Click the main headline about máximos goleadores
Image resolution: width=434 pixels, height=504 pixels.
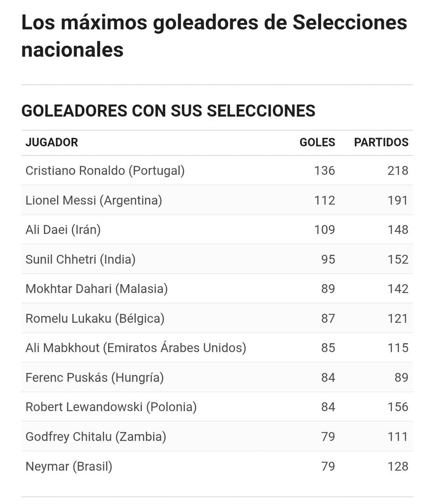coord(214,35)
